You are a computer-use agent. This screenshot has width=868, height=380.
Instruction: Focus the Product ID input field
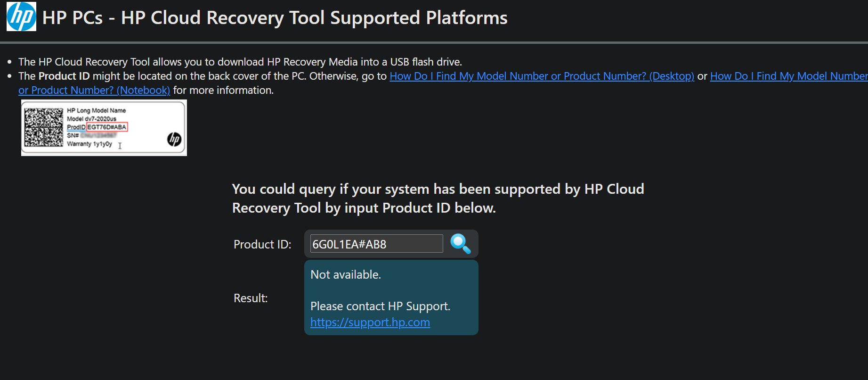(376, 244)
